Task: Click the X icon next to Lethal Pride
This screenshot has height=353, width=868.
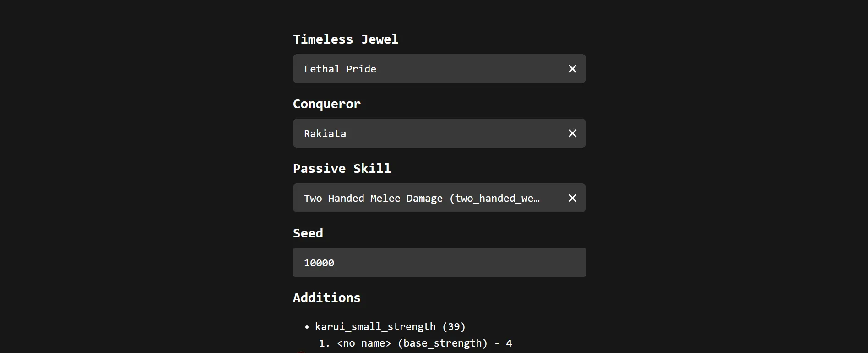Action: 572,68
